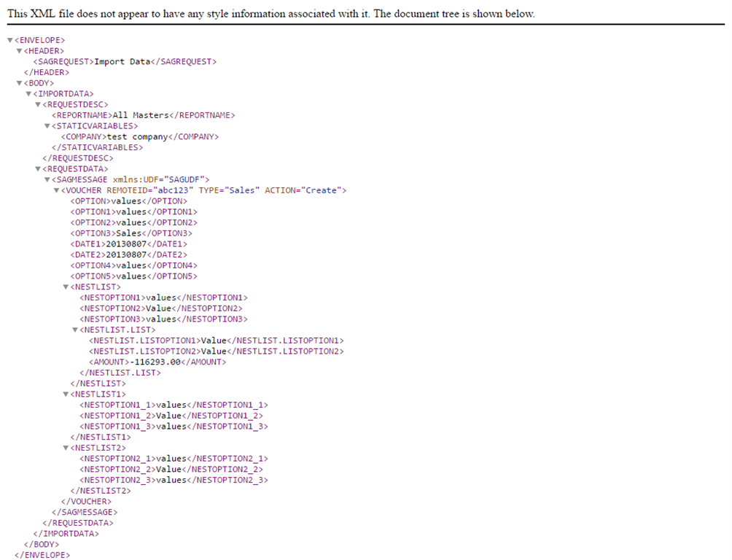Click the NESTOPTION1_2 element line
Image resolution: width=732 pixels, height=560 pixels.
(x=171, y=416)
